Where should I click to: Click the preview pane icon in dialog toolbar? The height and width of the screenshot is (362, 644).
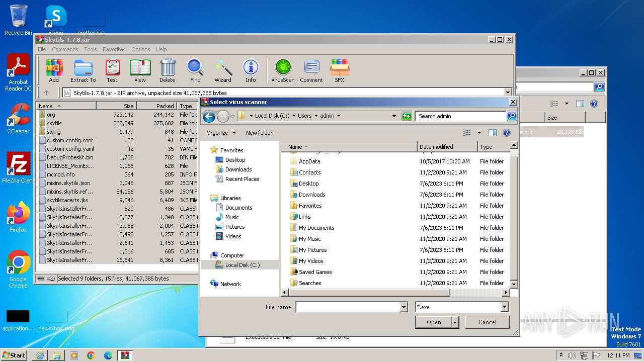[493, 133]
